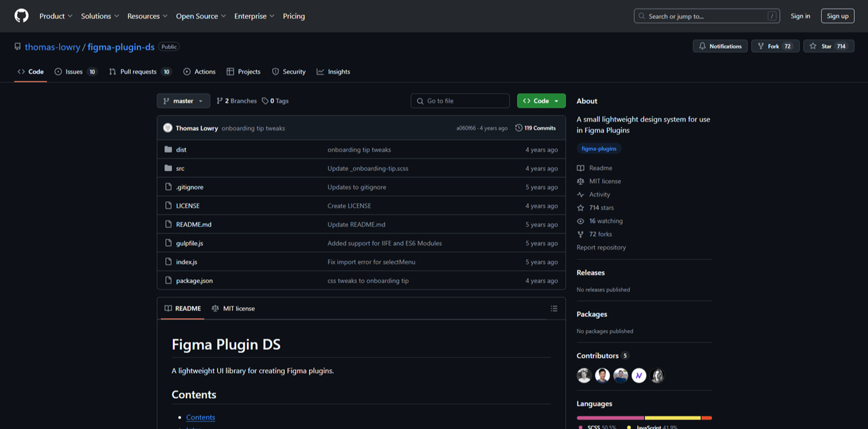
Task: Open commit 'Added support for IIFE and ES6 Modules'
Action: [x=384, y=243]
